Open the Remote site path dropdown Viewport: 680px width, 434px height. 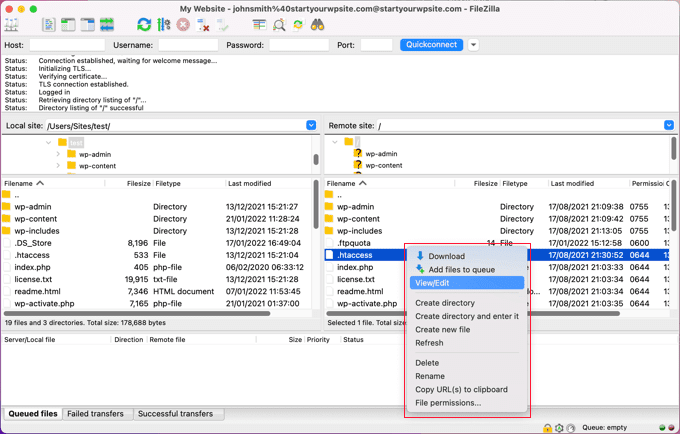tap(669, 125)
